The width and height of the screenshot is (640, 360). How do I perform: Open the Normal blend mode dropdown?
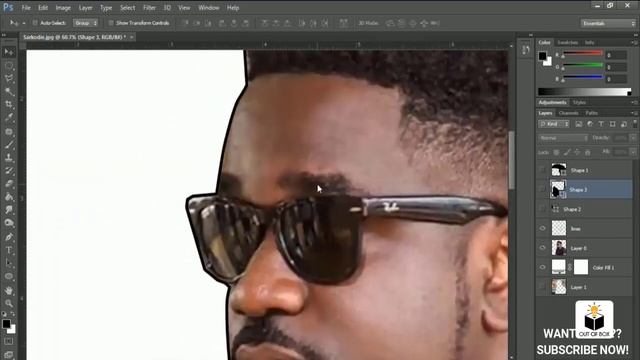[563, 138]
